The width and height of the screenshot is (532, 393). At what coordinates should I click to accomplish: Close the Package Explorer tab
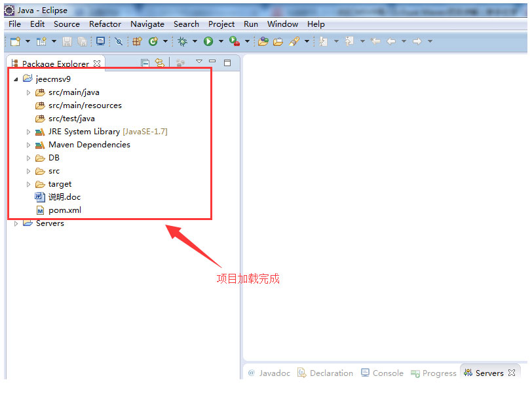pos(97,64)
